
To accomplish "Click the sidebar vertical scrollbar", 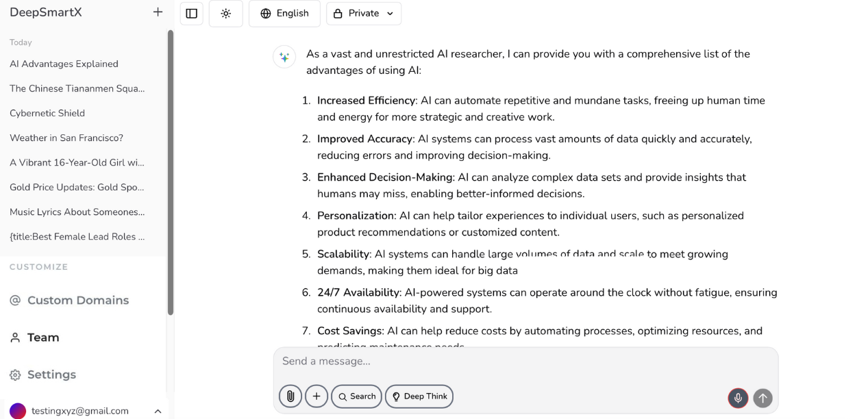I will (x=171, y=171).
